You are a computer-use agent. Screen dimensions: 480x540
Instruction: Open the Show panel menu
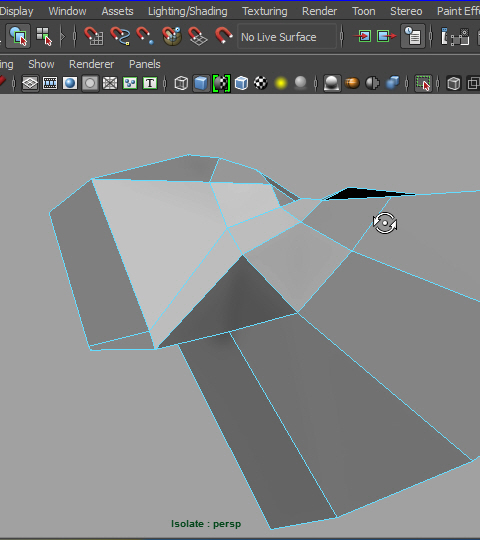(41, 64)
